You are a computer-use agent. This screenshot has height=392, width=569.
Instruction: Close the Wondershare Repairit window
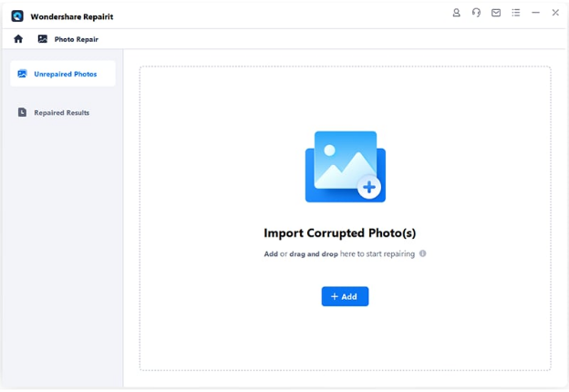[555, 14]
